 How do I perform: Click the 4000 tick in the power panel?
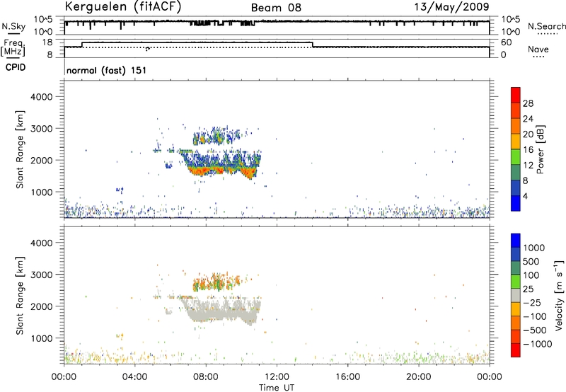41,97
